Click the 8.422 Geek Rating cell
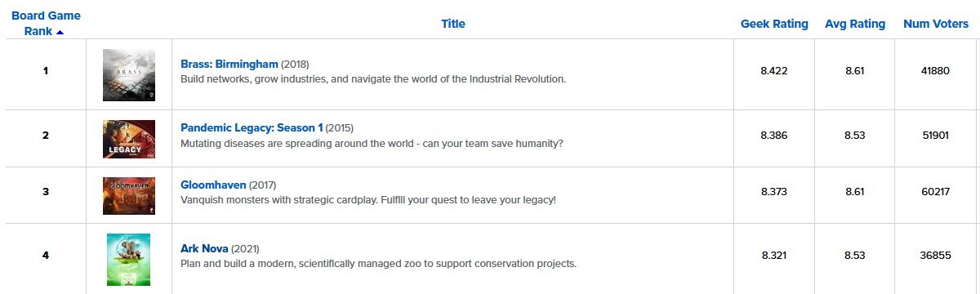This screenshot has width=980, height=294. (773, 71)
